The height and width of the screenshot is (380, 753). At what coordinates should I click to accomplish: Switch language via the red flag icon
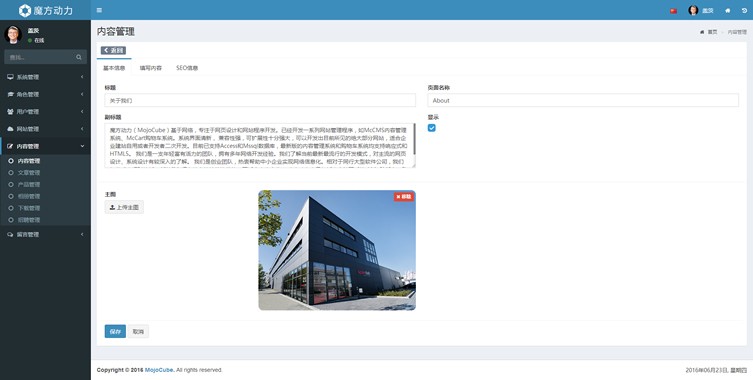click(x=673, y=11)
